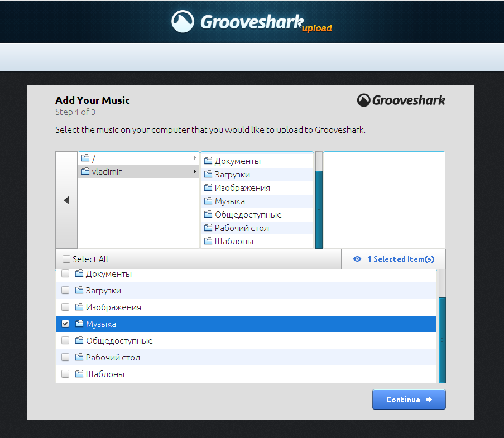Select the root '/' folder row
The height and width of the screenshot is (438, 504).
(138, 158)
